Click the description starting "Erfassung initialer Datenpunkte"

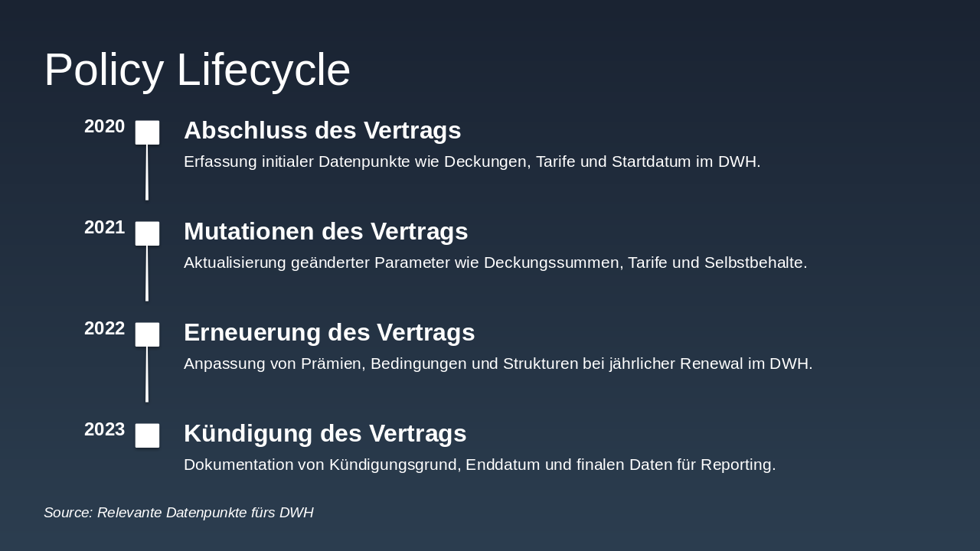(472, 161)
